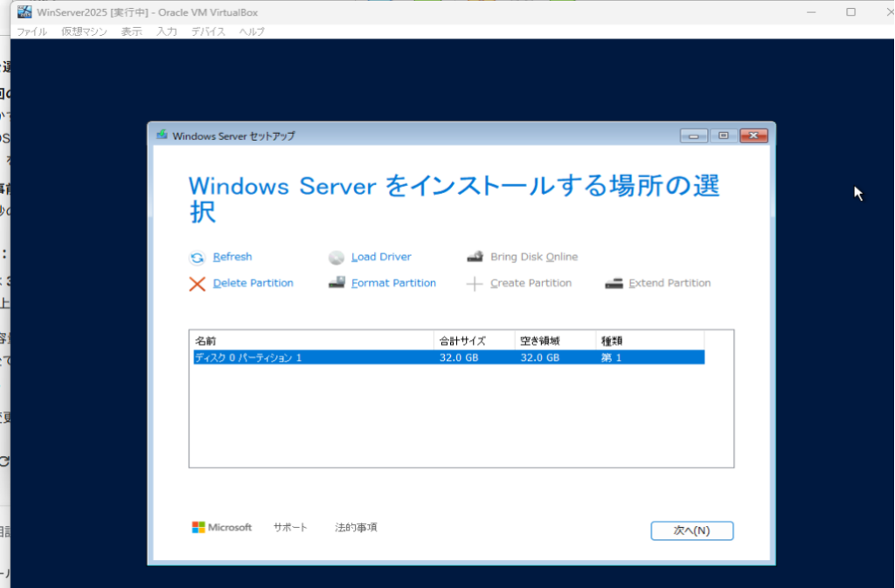Click the Format Partition drive icon
The height and width of the screenshot is (588, 895).
336,283
